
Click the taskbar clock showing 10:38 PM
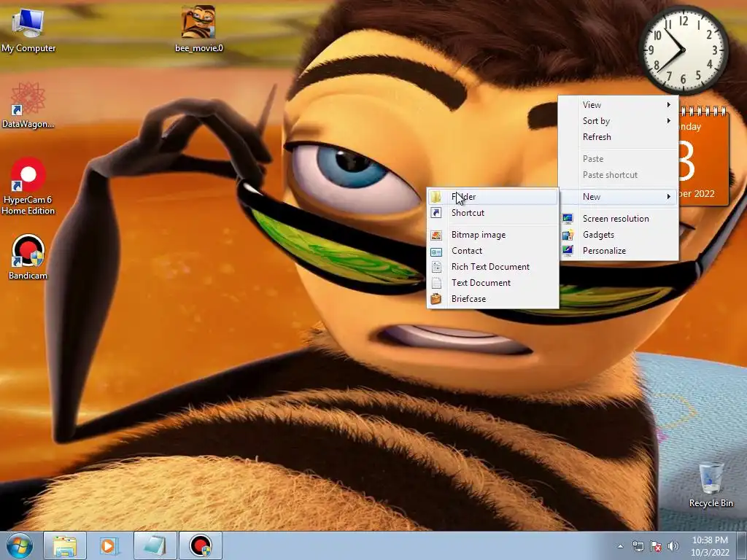point(710,546)
